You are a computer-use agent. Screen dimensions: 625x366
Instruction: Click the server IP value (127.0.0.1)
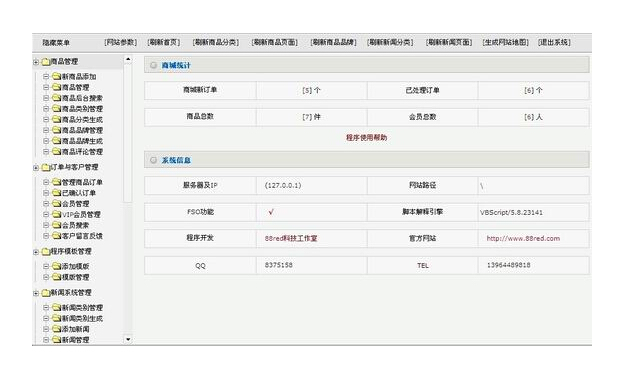click(283, 185)
